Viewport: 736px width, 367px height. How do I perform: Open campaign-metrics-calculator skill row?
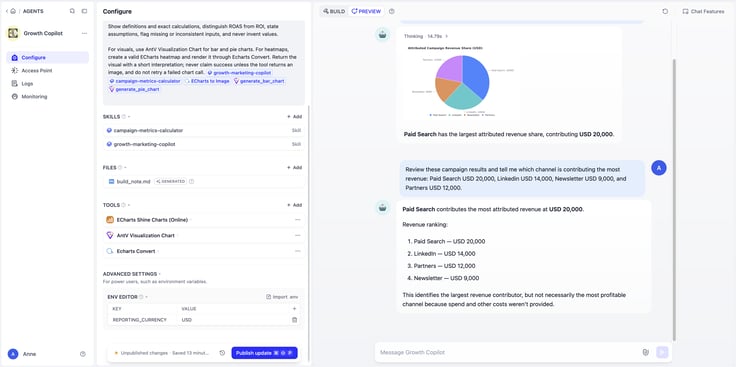(204, 130)
